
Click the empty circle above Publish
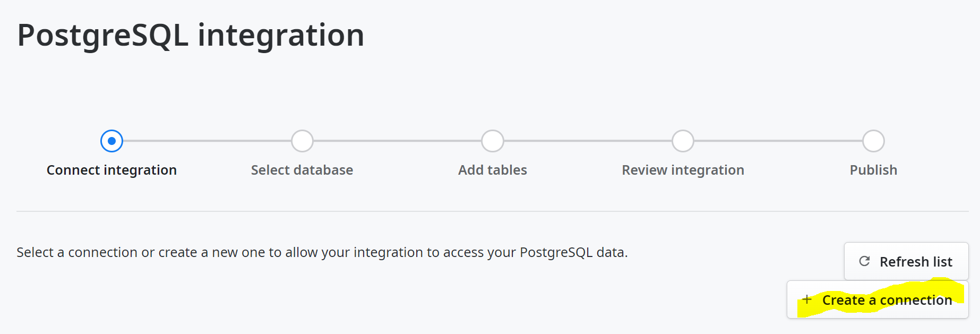click(x=873, y=141)
